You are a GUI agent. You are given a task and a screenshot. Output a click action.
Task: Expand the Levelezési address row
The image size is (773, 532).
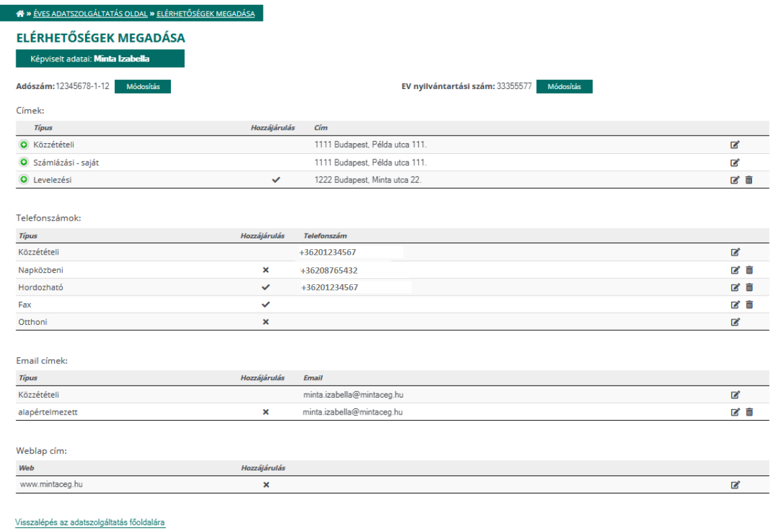point(24,180)
